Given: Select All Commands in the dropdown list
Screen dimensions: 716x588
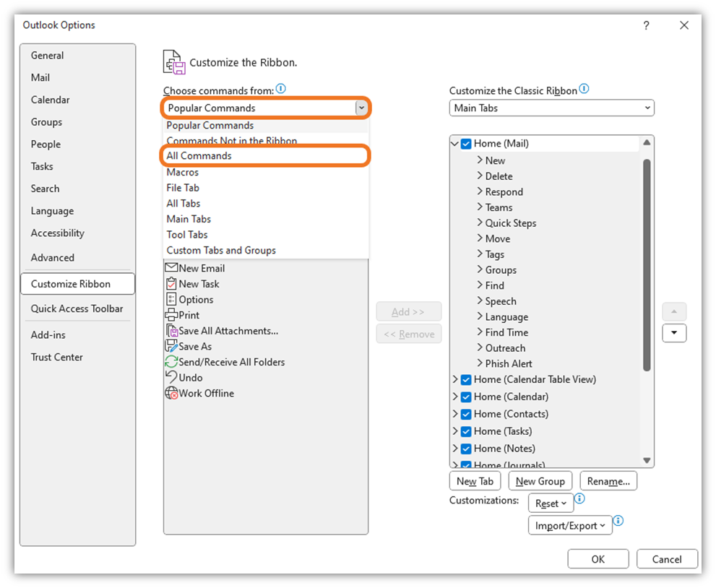Looking at the screenshot, I should (266, 156).
